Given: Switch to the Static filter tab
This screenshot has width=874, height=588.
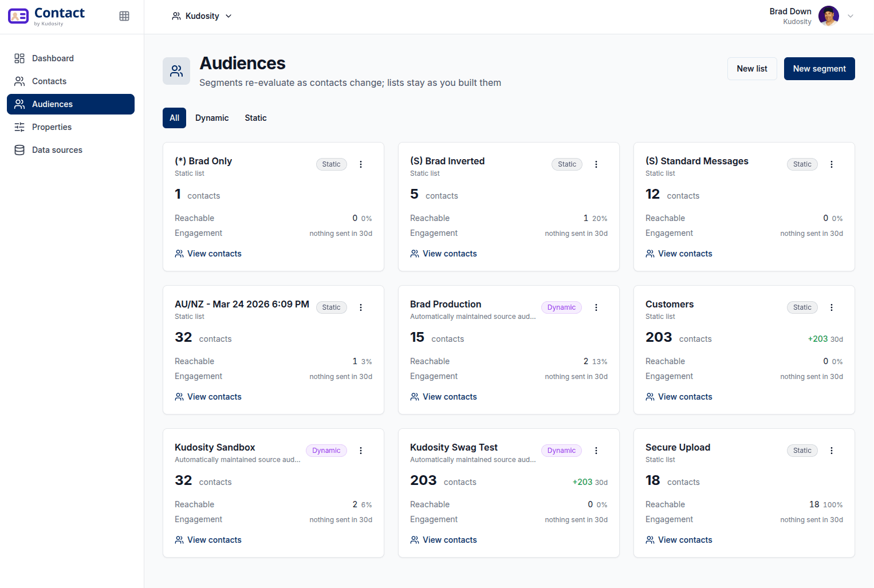Looking at the screenshot, I should coord(255,118).
